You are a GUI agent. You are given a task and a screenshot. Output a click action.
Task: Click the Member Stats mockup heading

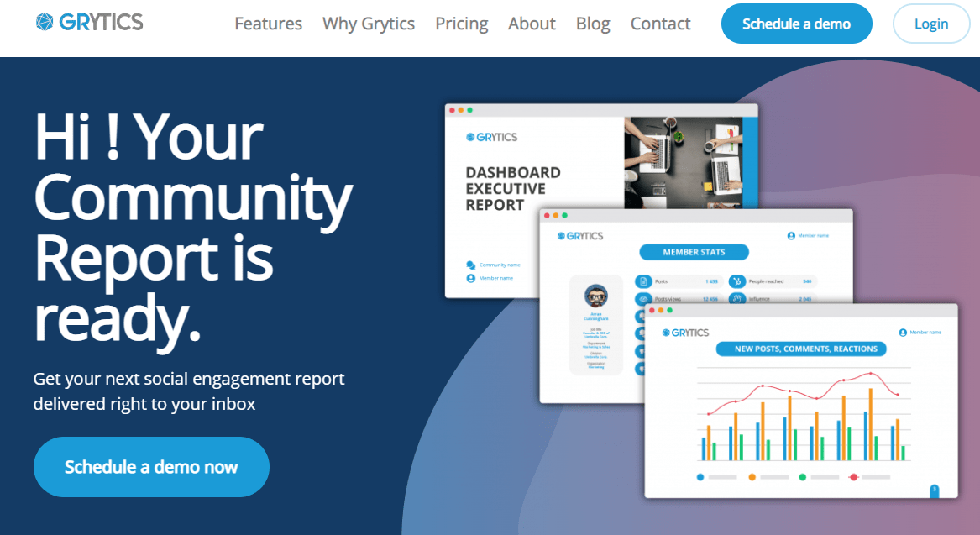694,252
